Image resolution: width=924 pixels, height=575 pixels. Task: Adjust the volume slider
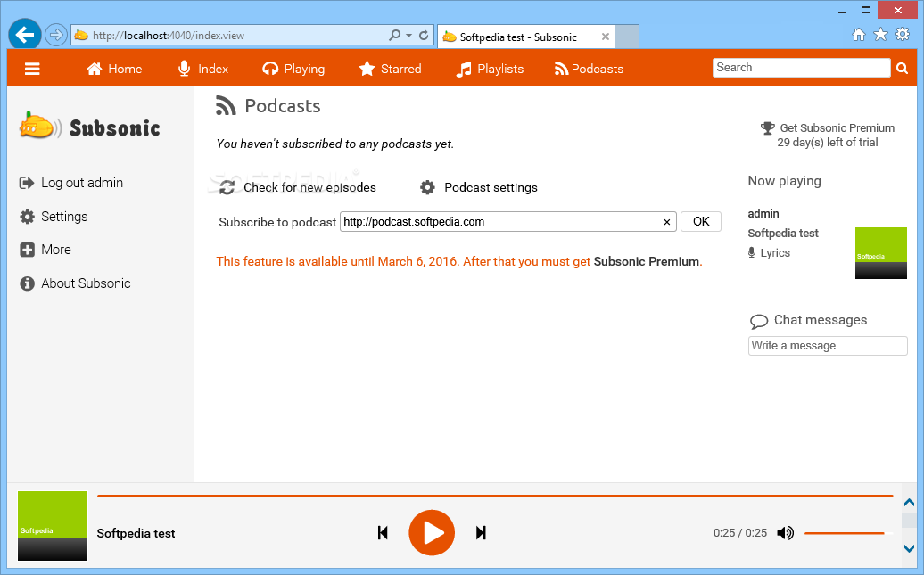(847, 533)
